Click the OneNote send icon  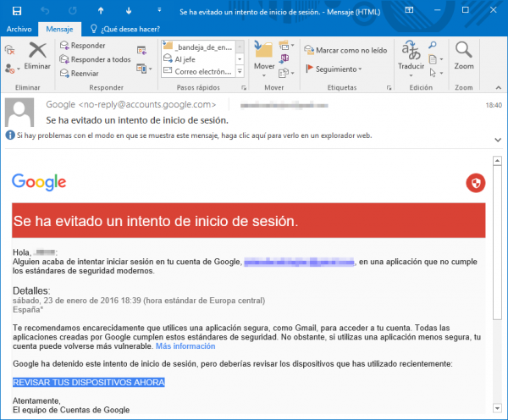pos(284,58)
